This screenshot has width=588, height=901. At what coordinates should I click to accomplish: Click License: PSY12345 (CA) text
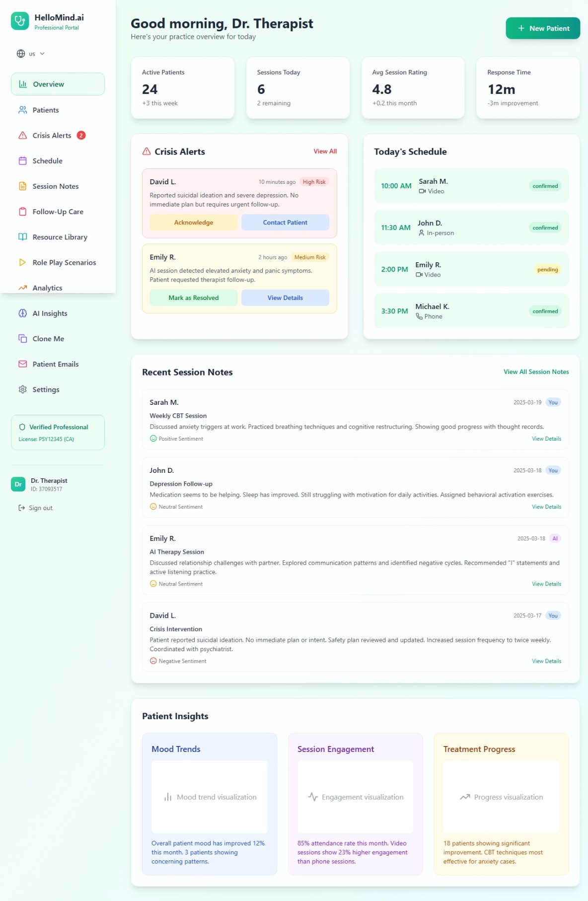(x=46, y=439)
